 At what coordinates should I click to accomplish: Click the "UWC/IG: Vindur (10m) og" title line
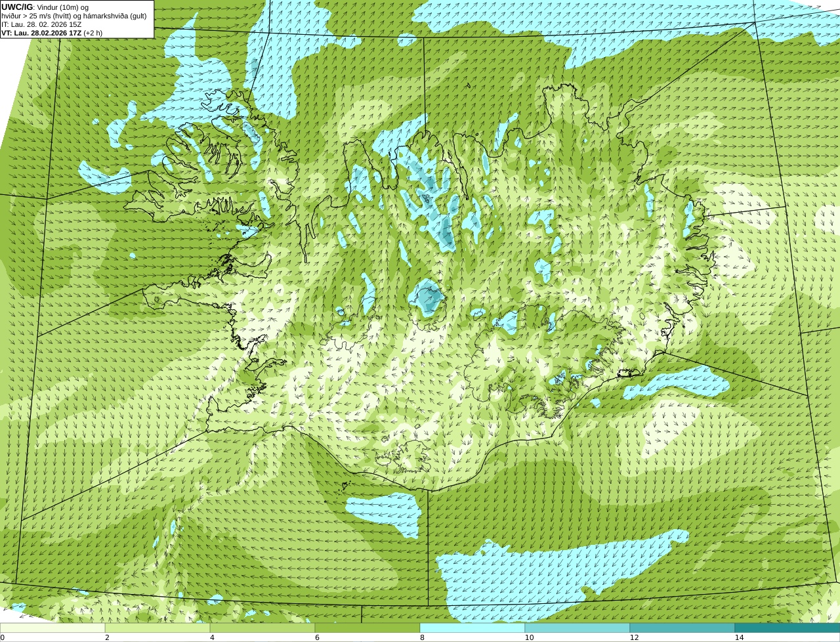[45, 7]
